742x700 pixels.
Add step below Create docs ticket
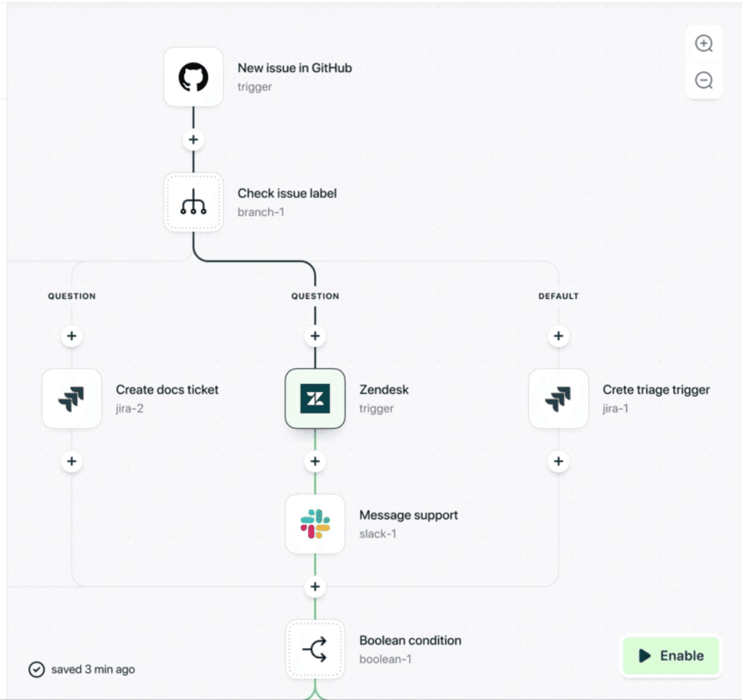click(71, 462)
